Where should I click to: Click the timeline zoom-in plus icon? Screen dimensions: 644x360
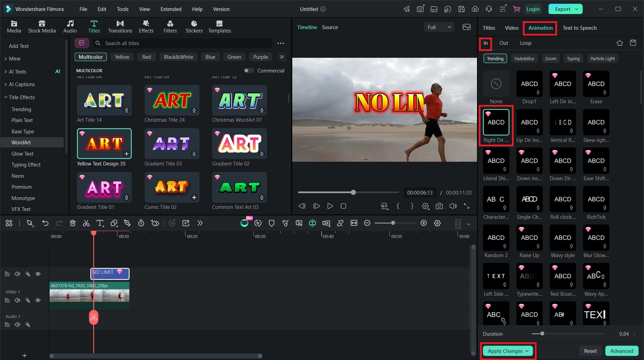(424, 223)
